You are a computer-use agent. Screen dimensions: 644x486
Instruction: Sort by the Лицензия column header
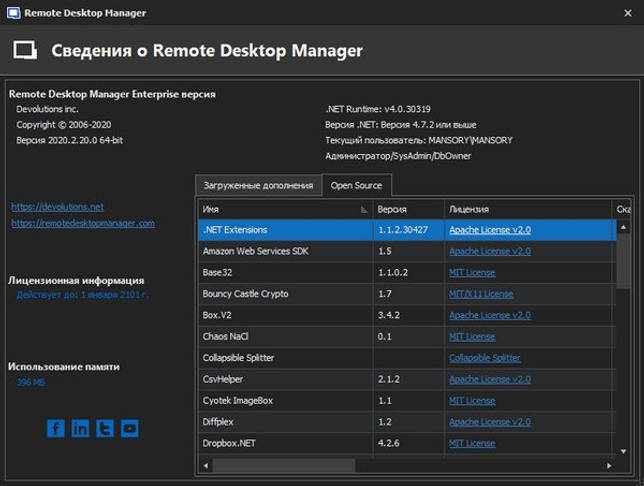528,209
